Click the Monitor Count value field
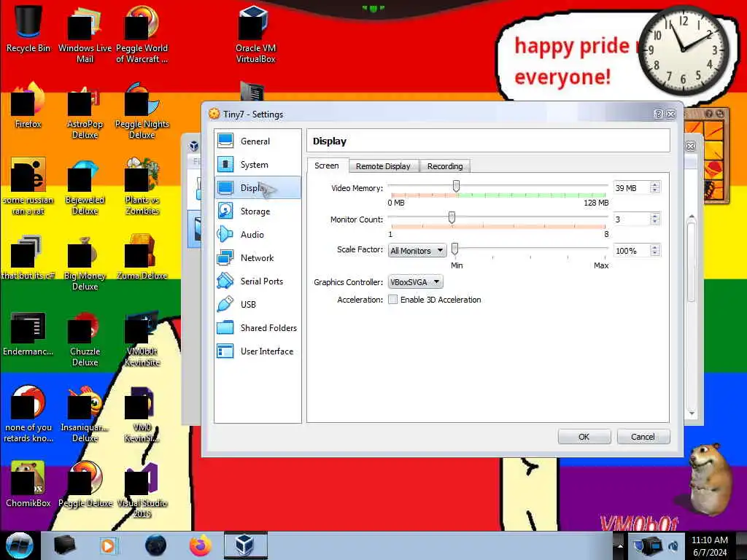The height and width of the screenshot is (560, 747). (x=631, y=219)
